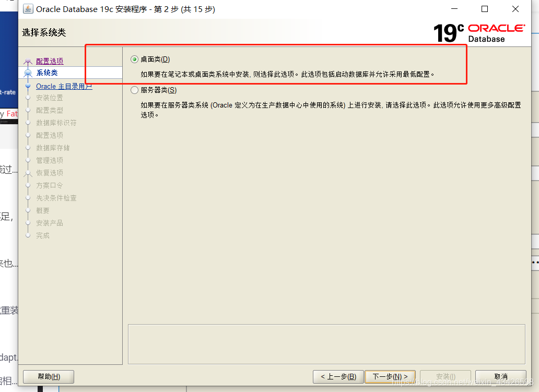Click the 下一步(N) > button

(390, 376)
